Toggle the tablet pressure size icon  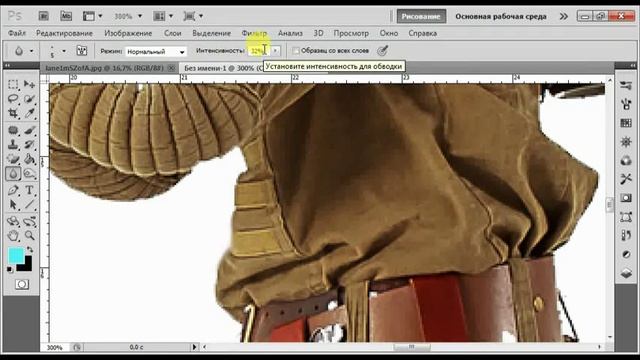click(382, 51)
